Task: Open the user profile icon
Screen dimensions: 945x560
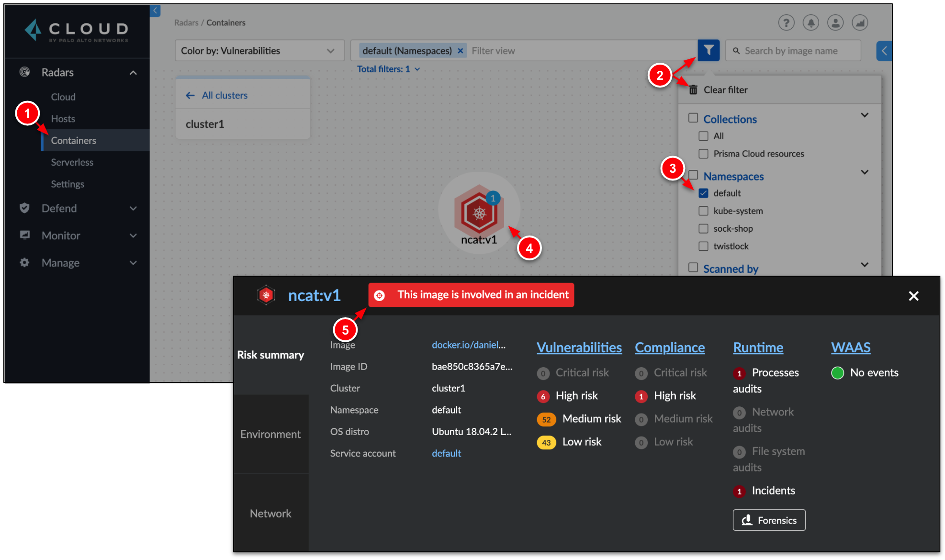Action: pyautogui.click(x=835, y=22)
